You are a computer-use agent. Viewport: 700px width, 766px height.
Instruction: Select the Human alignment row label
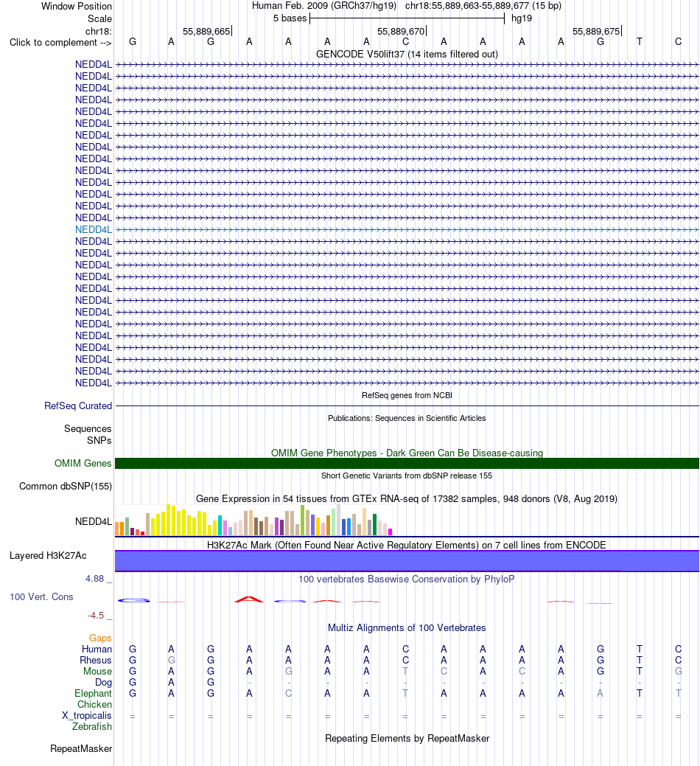coord(97,650)
